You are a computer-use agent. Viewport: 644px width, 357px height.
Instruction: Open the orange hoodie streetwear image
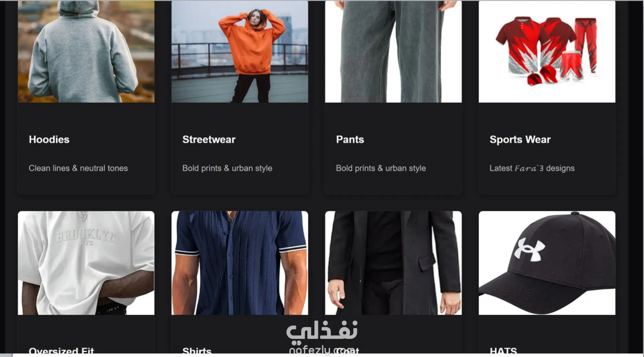[x=240, y=51]
